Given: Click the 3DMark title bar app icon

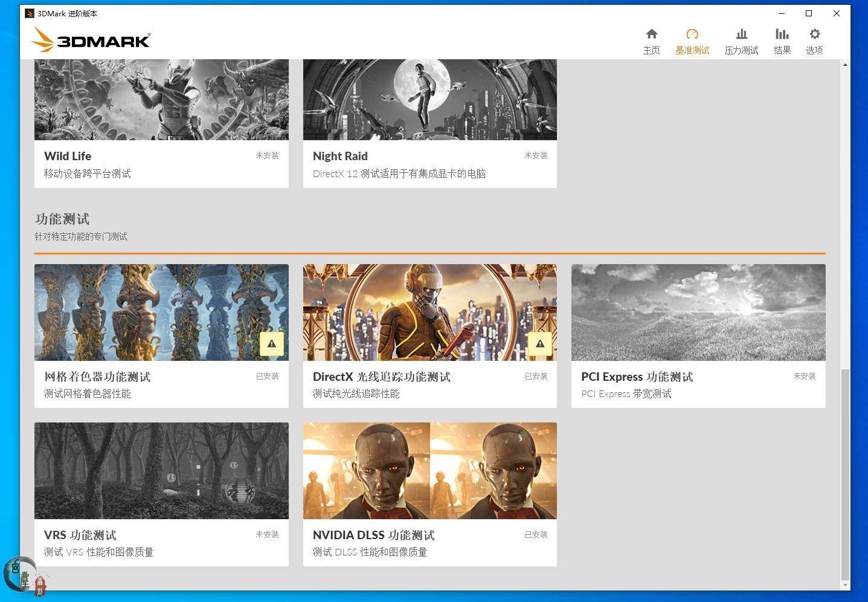Looking at the screenshot, I should (x=30, y=13).
